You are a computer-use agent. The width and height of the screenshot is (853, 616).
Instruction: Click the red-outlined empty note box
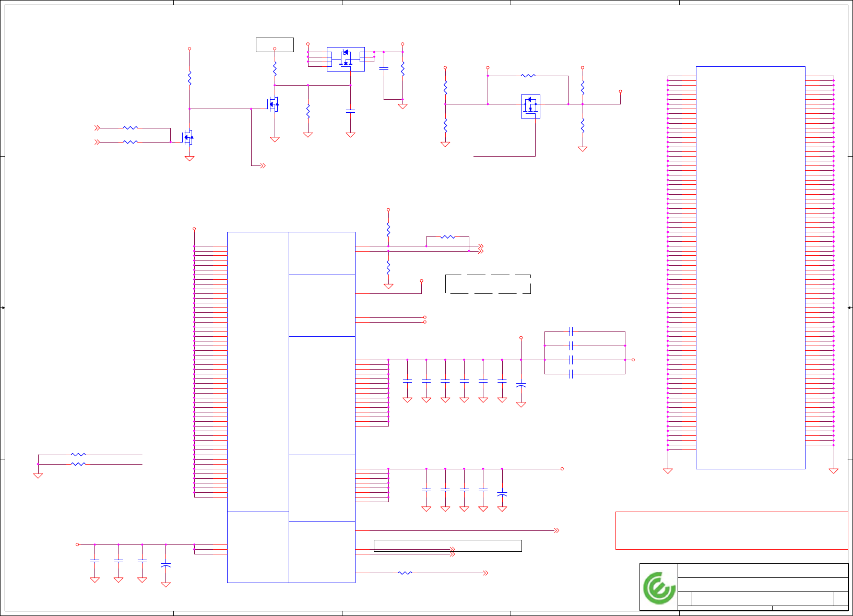[731, 530]
